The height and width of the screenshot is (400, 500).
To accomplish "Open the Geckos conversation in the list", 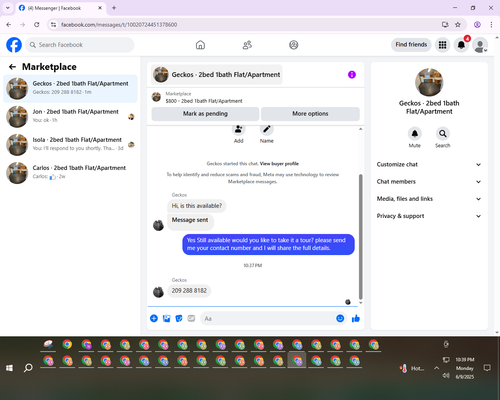I will [70, 89].
